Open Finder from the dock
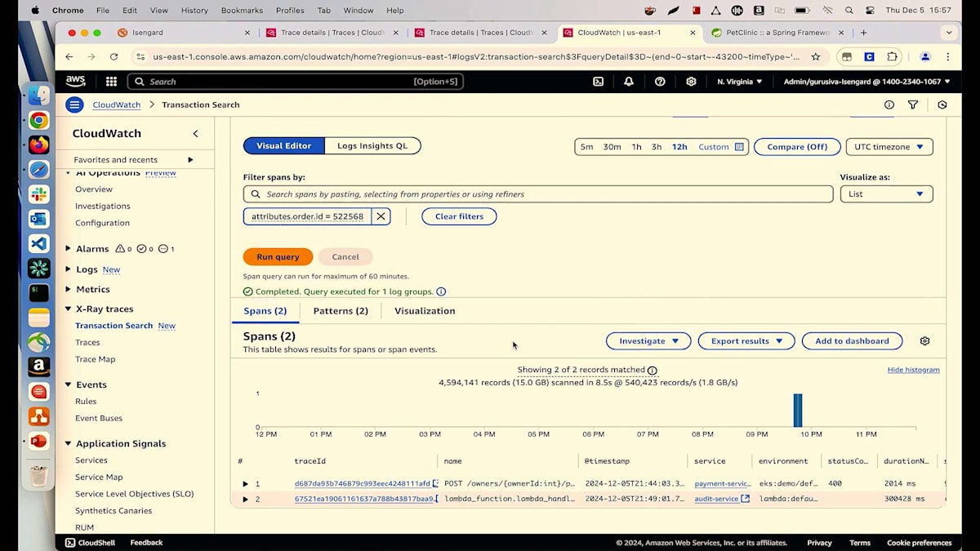 [38, 96]
